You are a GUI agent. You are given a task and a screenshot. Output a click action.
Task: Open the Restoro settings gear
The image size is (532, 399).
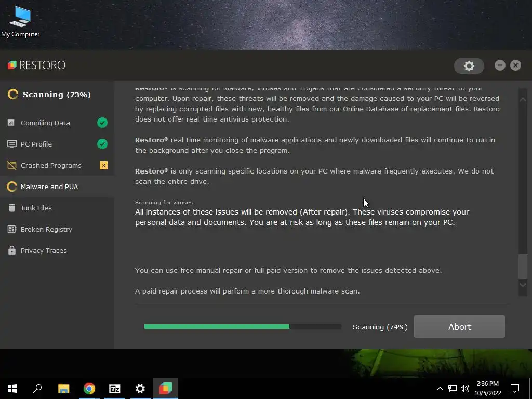click(x=469, y=66)
